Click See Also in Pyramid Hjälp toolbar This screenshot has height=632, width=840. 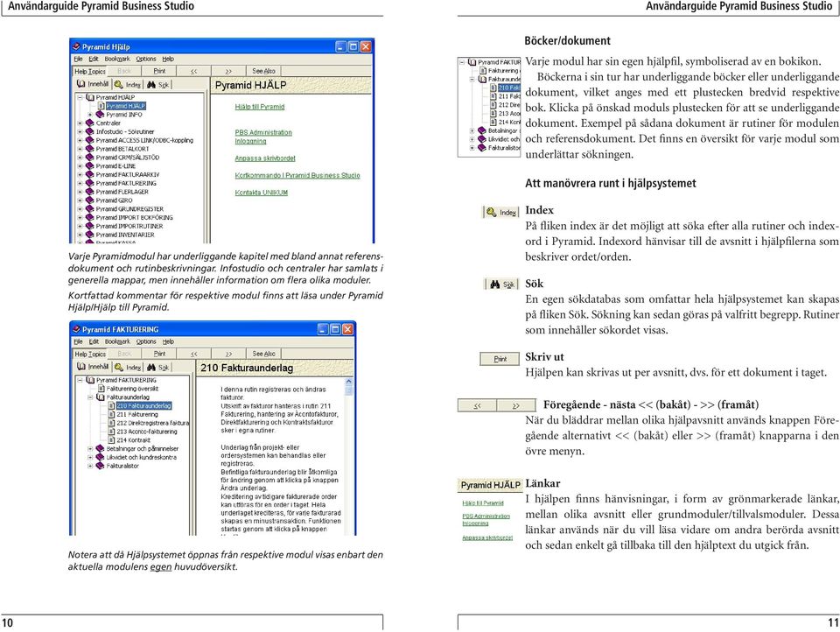tap(263, 71)
